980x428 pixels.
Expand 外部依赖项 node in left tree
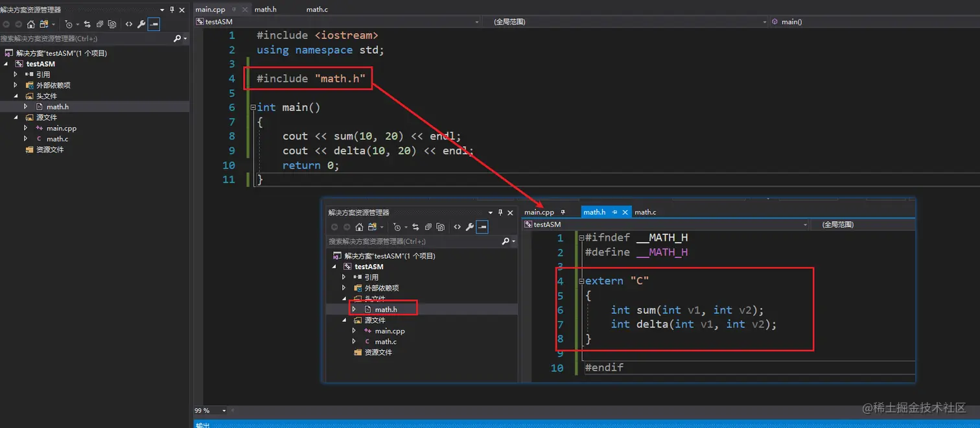pos(16,85)
